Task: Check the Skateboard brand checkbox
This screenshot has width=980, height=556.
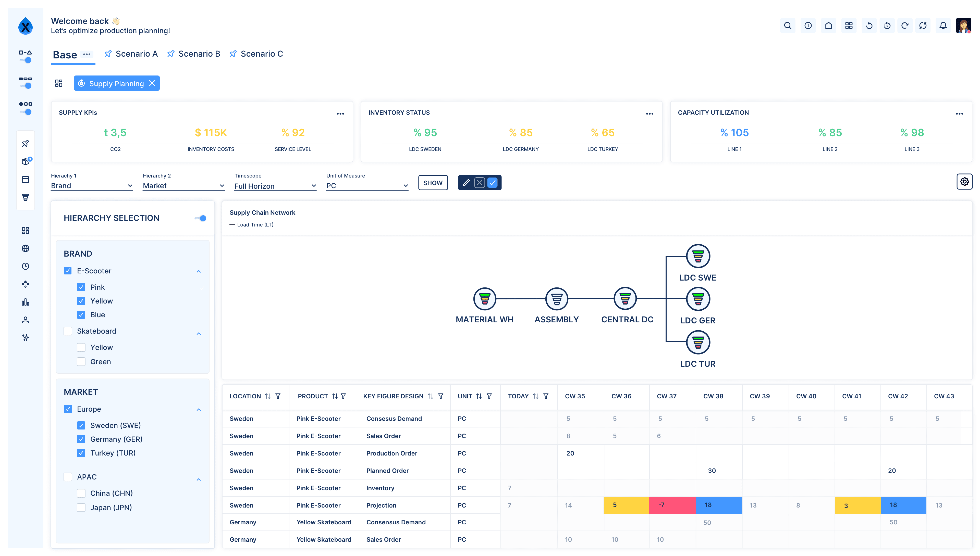Action: 68,331
